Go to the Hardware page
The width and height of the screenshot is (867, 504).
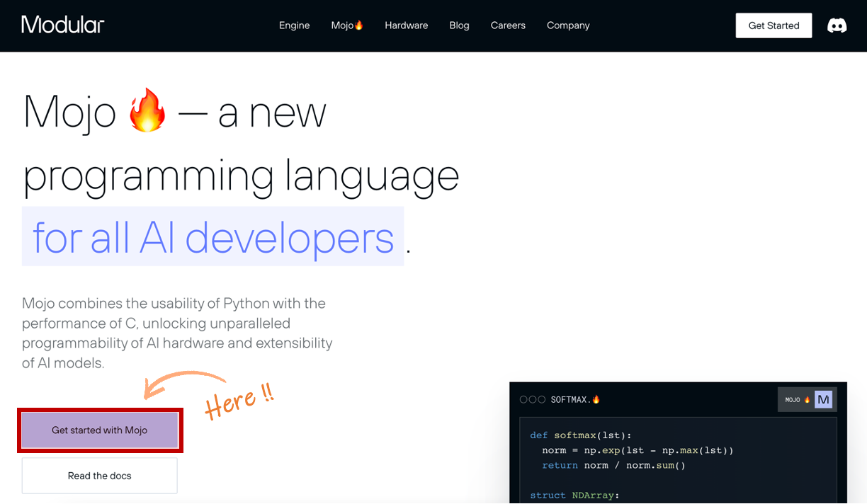pyautogui.click(x=406, y=25)
